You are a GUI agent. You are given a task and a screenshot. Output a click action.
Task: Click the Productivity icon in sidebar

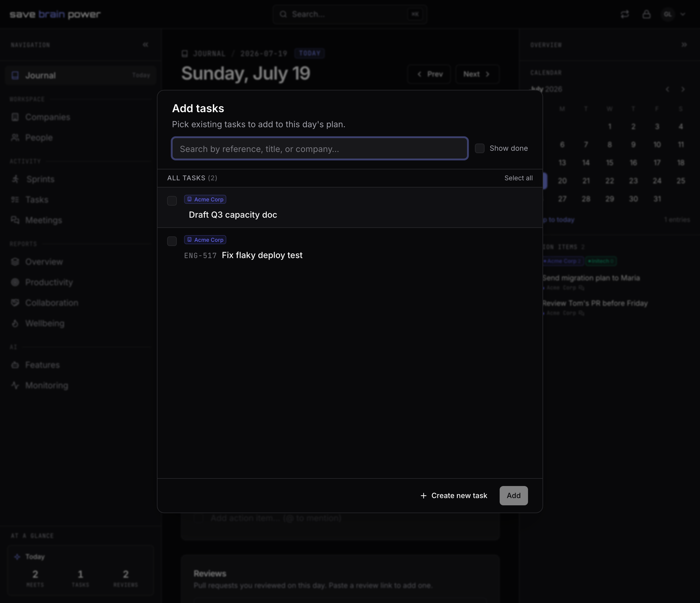(x=15, y=282)
